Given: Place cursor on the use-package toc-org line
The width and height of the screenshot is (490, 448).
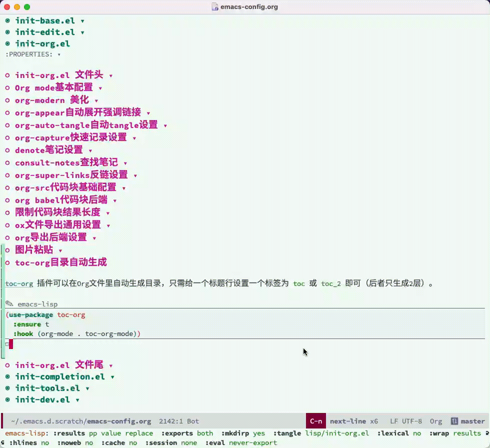Looking at the screenshot, I should (46, 315).
